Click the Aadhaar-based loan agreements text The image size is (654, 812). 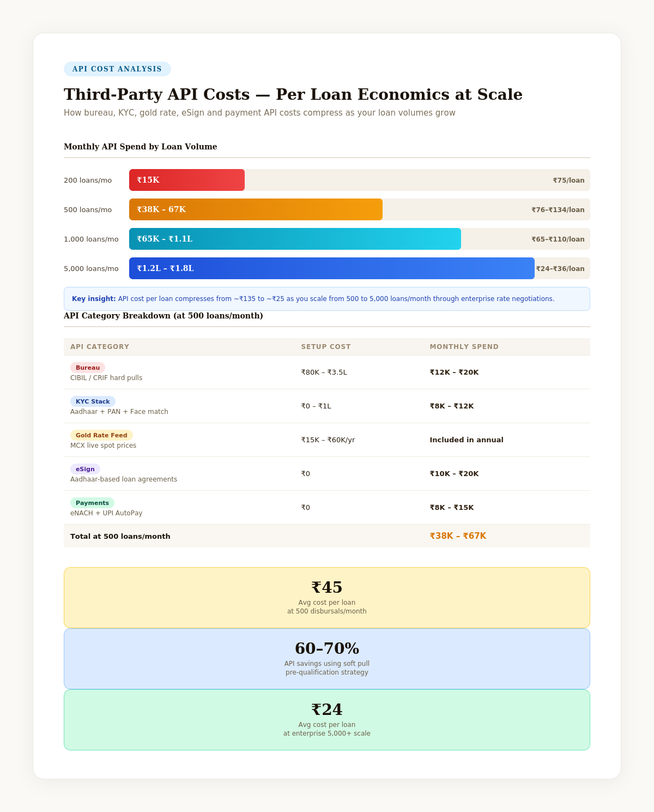pyautogui.click(x=124, y=479)
